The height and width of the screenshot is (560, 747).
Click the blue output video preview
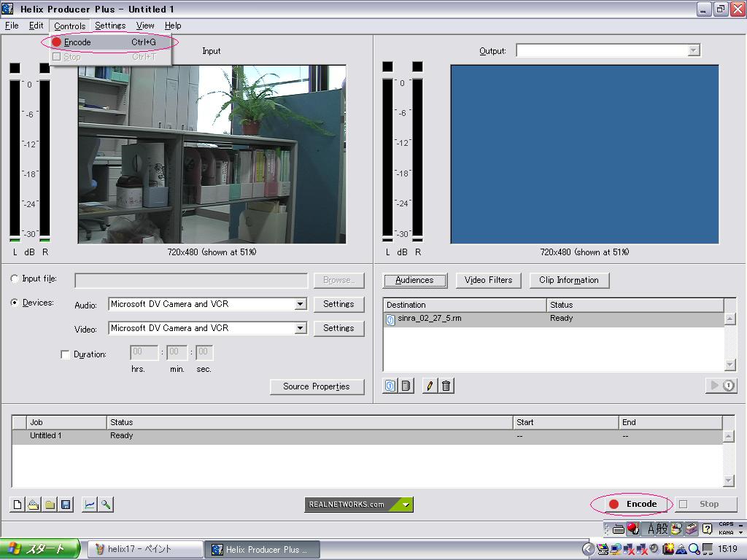(584, 155)
